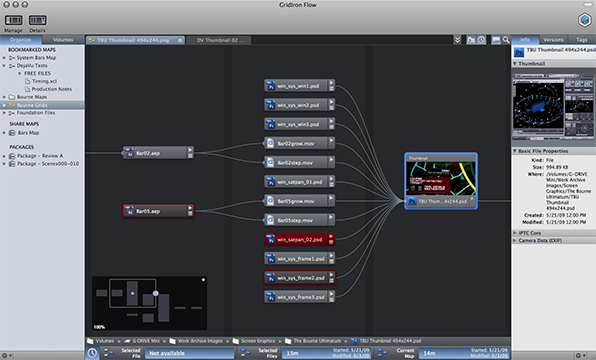Click the clock icon in bottom status bar

point(92,353)
